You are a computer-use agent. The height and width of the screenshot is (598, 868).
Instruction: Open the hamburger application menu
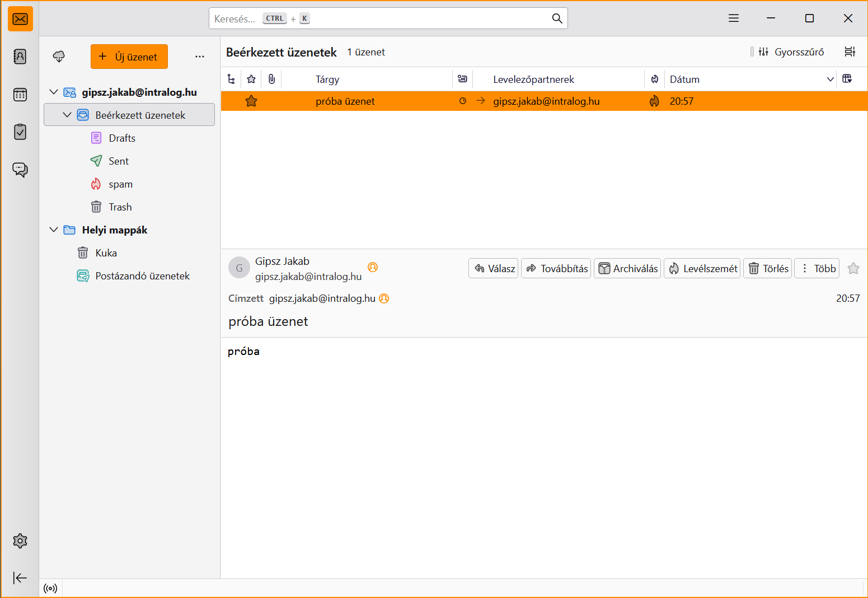point(734,18)
